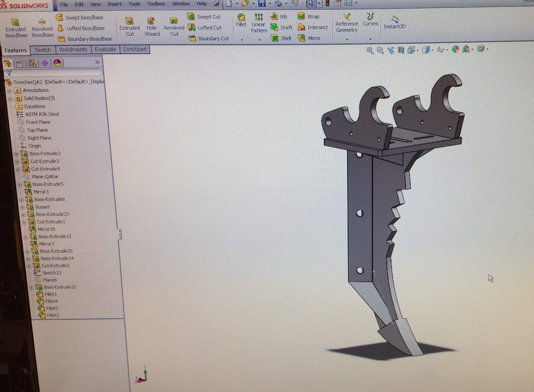
Task: Switch to the Sketch tab
Action: coord(43,50)
